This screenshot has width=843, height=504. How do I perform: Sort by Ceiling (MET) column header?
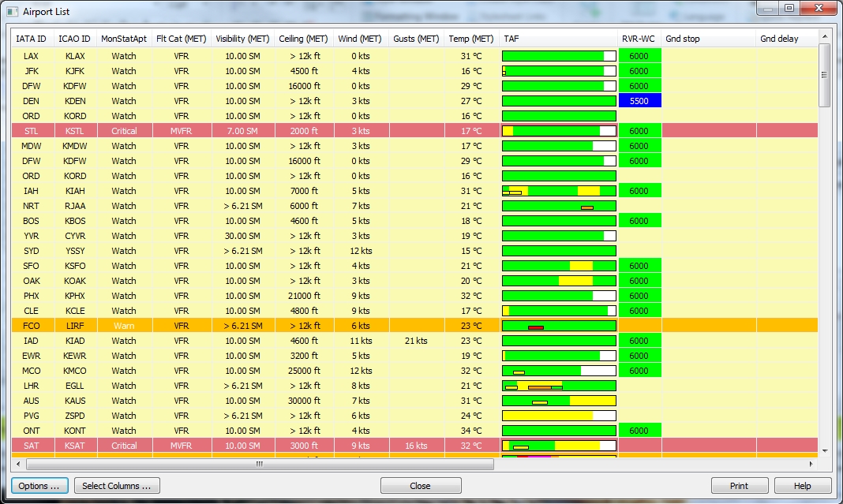[x=303, y=39]
